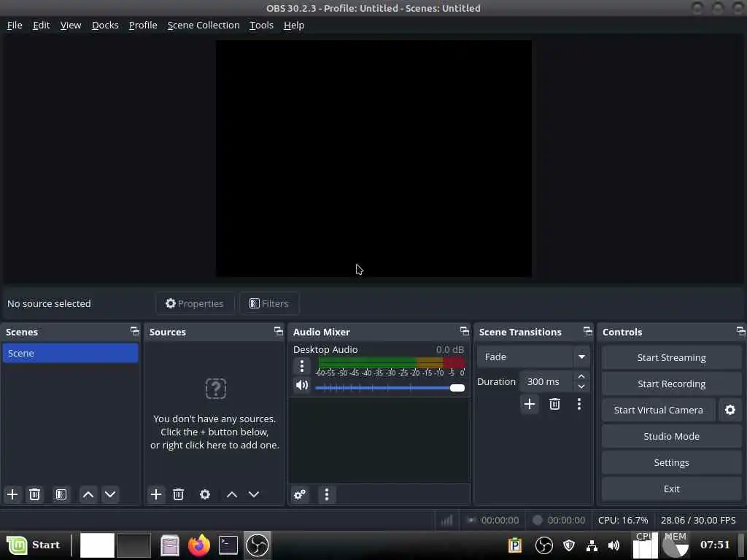Open the network tray icon

click(x=592, y=545)
